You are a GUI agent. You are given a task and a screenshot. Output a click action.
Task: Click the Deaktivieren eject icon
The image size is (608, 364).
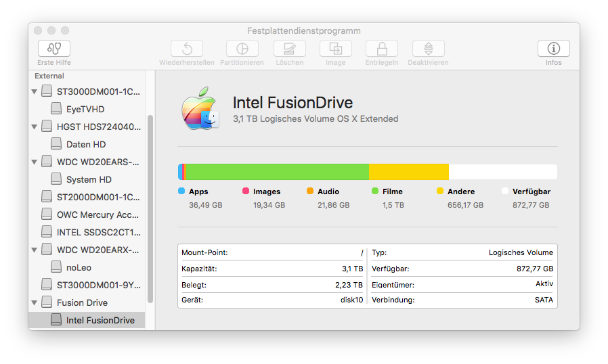pos(429,49)
